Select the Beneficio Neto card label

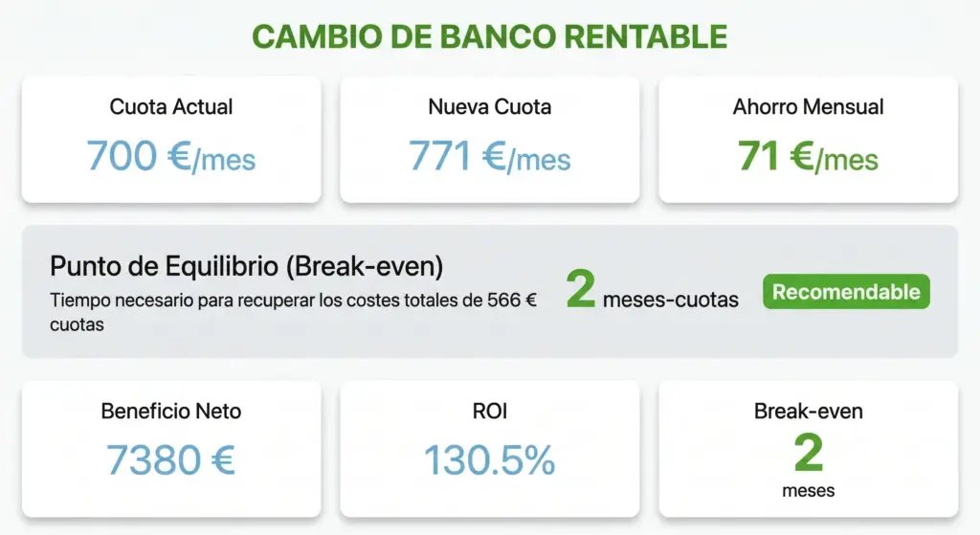[x=171, y=412]
